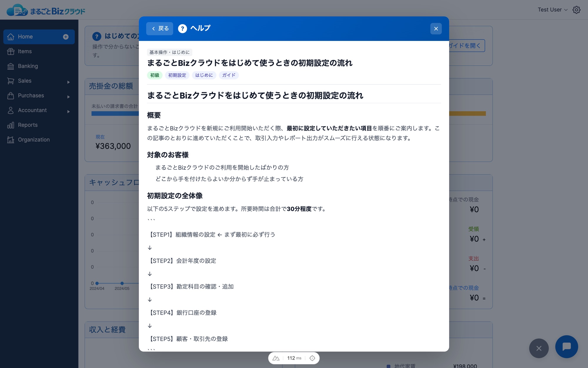Click the 収入と経費 card title
This screenshot has width=588, height=368.
[107, 330]
